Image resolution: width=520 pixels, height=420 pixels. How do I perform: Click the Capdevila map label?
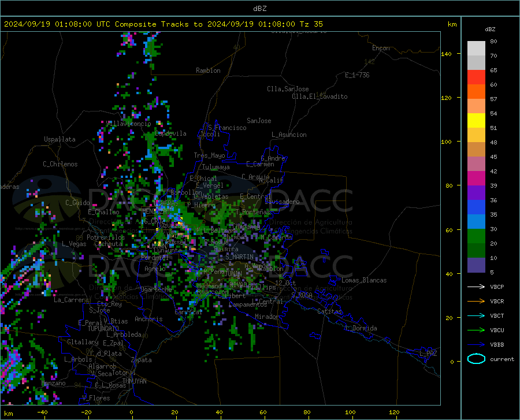[x=170, y=133]
